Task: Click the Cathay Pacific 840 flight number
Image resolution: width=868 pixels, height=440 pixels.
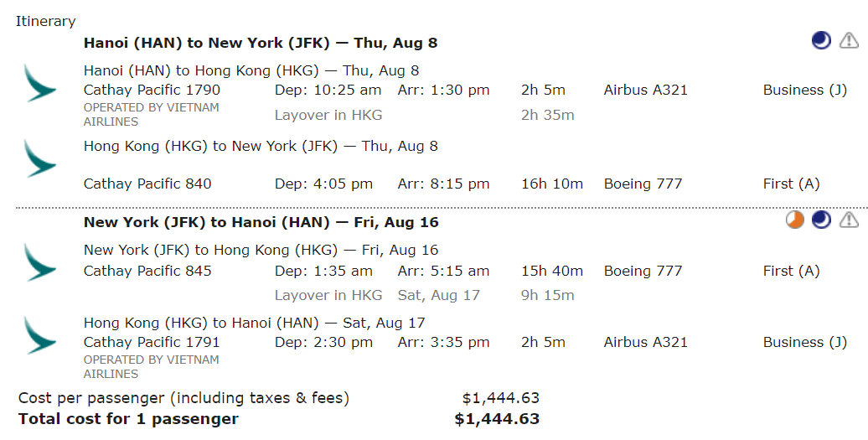Action: (147, 184)
